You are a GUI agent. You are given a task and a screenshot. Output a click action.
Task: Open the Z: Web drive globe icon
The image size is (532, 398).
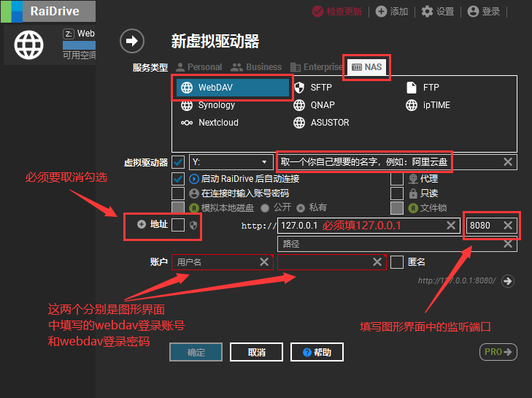click(29, 45)
